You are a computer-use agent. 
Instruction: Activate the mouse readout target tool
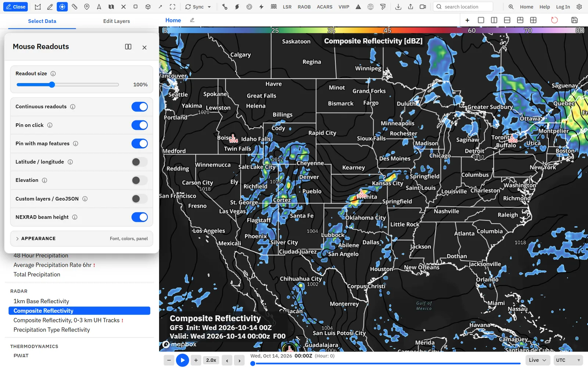tap(62, 7)
